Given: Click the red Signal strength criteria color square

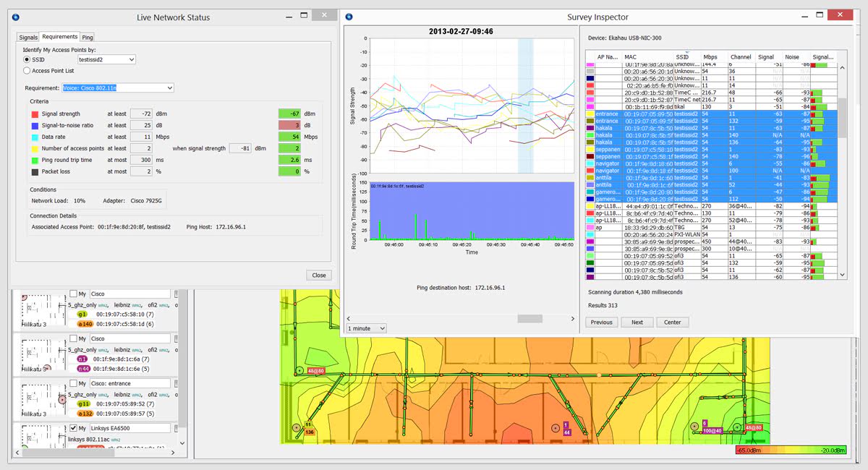Looking at the screenshot, I should coord(35,114).
